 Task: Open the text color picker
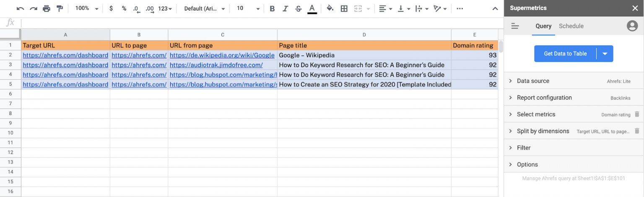coord(312,8)
